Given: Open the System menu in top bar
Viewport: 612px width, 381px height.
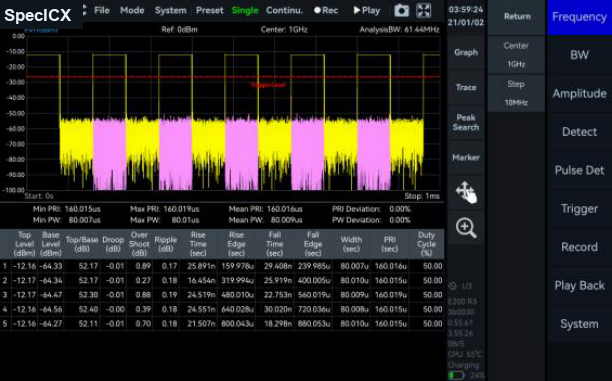Looking at the screenshot, I should [x=171, y=11].
